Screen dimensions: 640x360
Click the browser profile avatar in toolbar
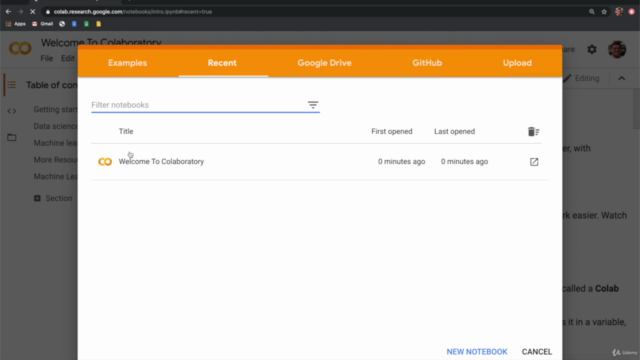[619, 12]
